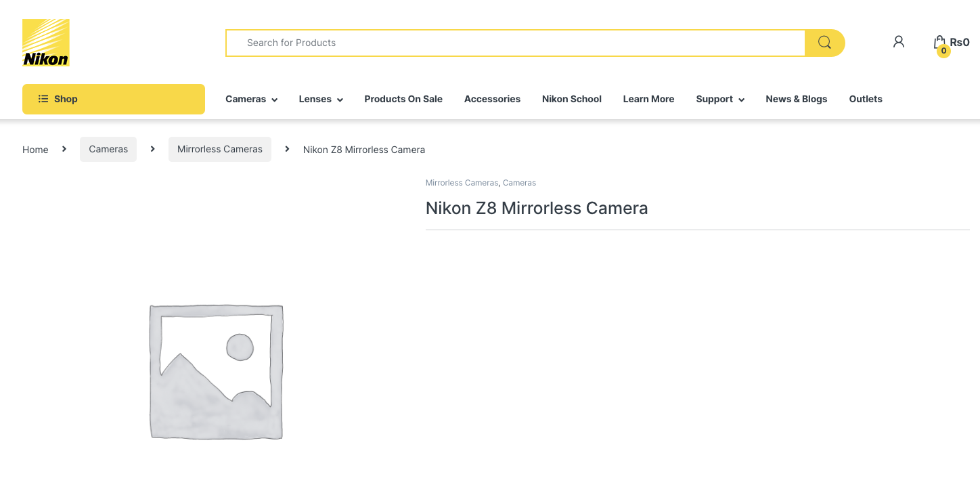Expand the Support dropdown menu

pos(720,99)
